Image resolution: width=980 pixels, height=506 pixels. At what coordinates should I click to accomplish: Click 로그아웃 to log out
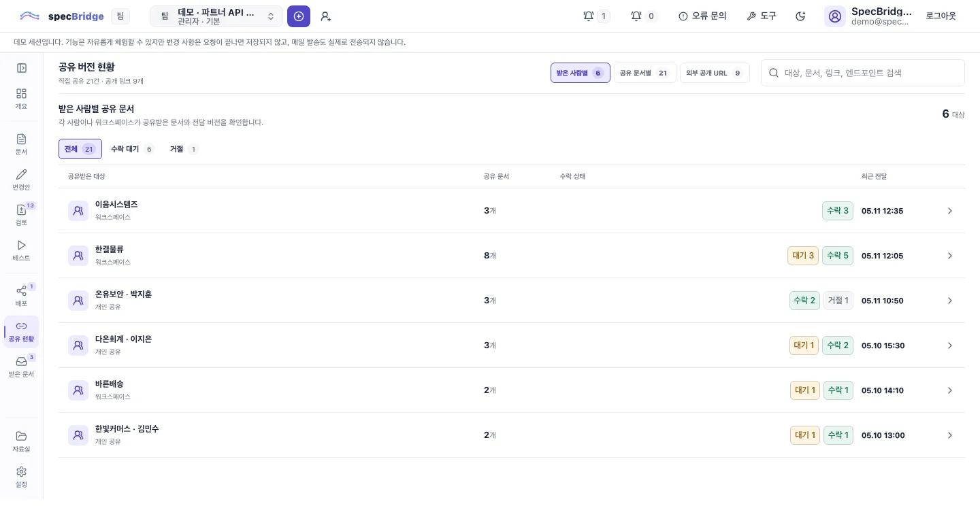click(941, 16)
